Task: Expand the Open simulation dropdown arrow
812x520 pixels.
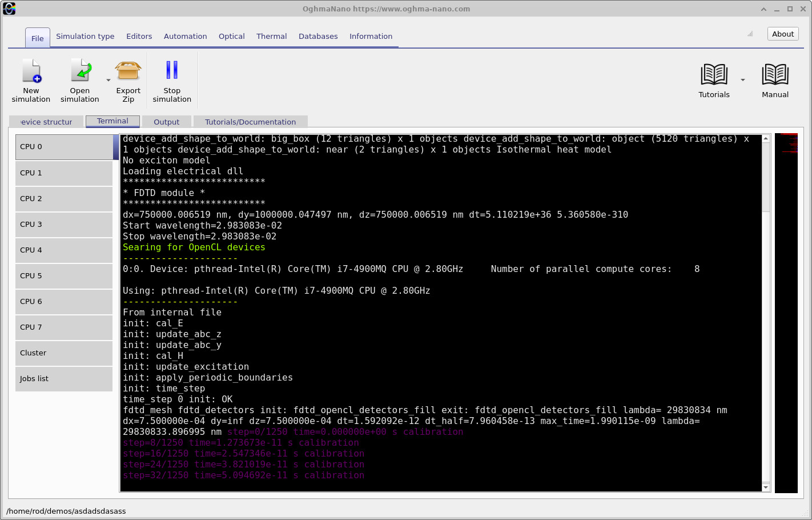Action: pyautogui.click(x=108, y=81)
